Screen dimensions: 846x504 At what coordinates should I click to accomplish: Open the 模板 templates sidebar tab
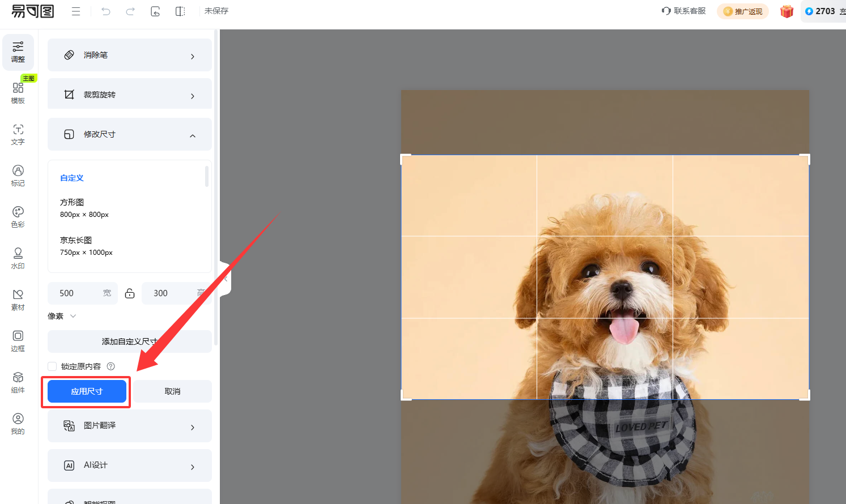click(x=18, y=93)
